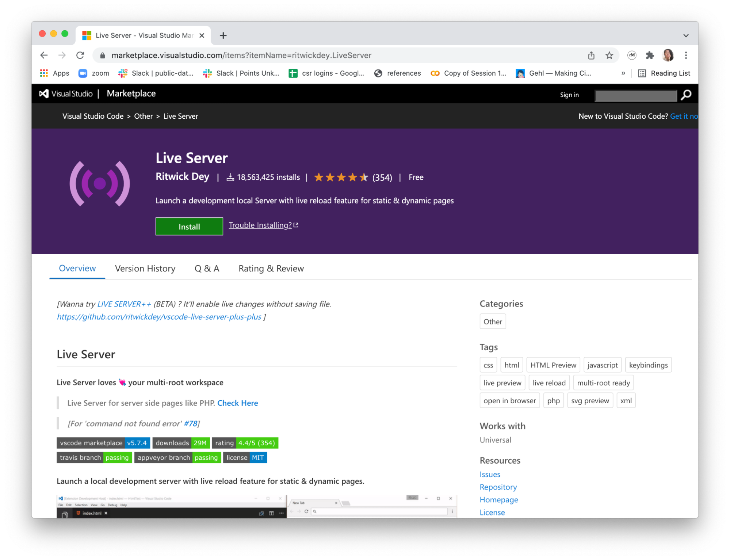This screenshot has width=730, height=560.
Task: Select the live reload tag
Action: point(549,383)
